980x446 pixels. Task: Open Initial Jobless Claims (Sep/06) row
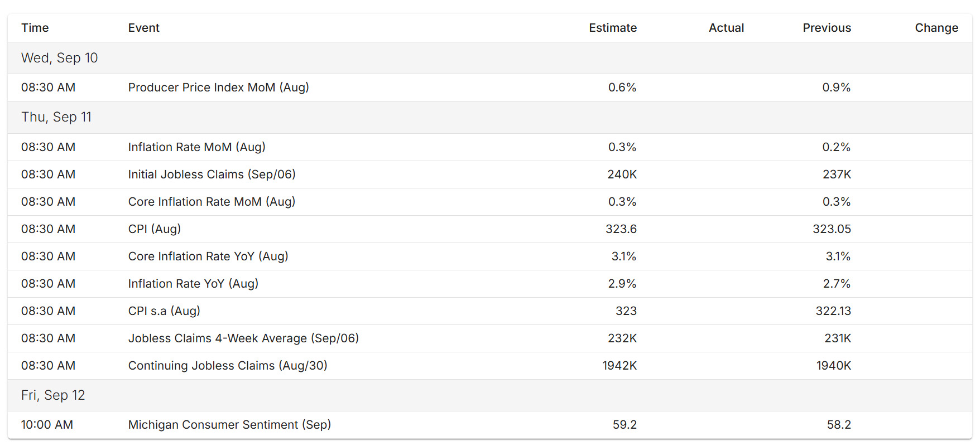(x=490, y=174)
